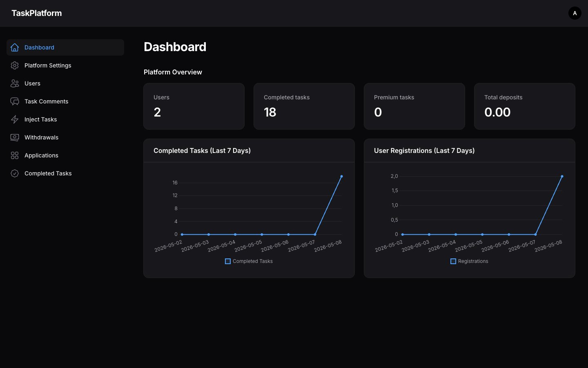Image resolution: width=588 pixels, height=368 pixels.
Task: Click the Completed Tasks (Last 7 Days) title
Action: click(x=202, y=150)
